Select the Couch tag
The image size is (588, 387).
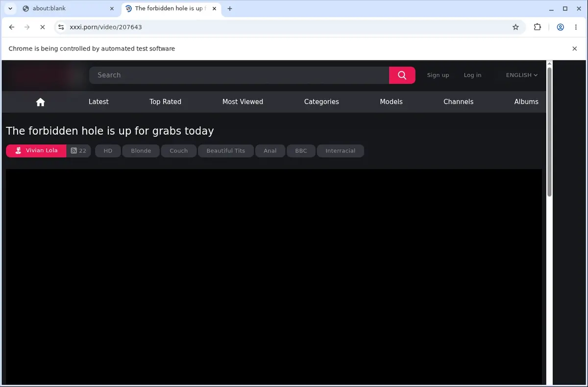178,151
